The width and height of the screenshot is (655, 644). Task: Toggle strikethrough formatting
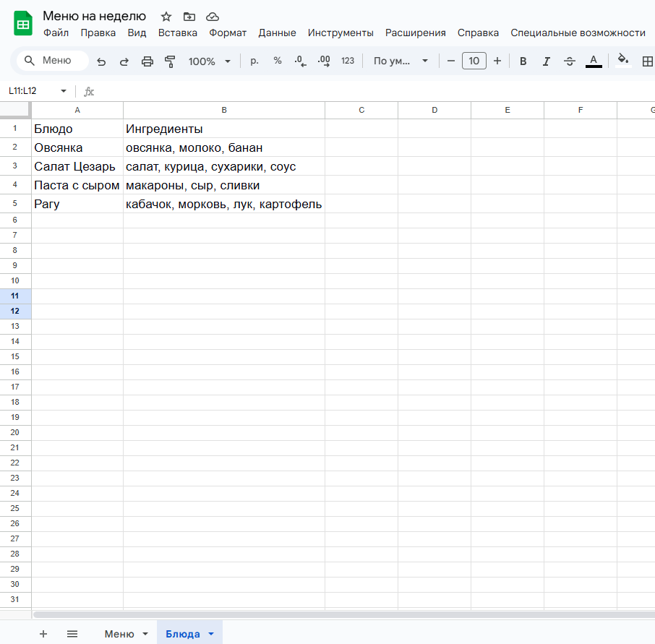(570, 61)
